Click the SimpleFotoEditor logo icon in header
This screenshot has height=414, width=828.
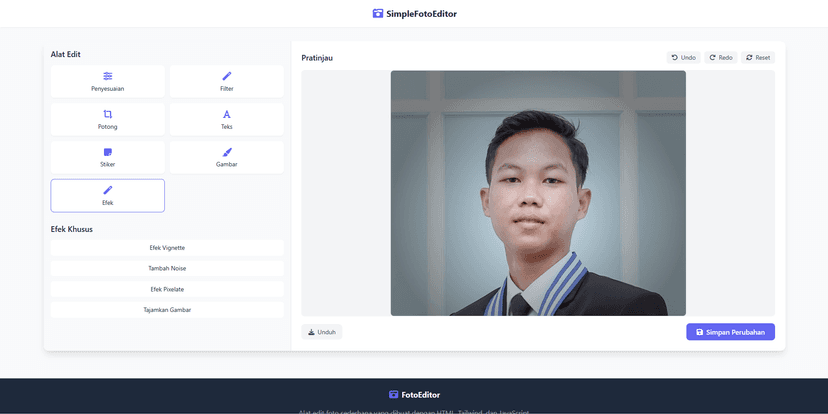(x=377, y=14)
